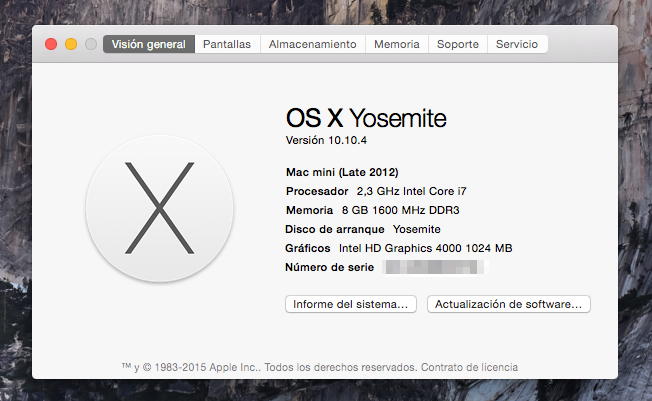Click the Mac mini (Late 2012) model text
Viewport: 652px width, 401px height.
(342, 172)
